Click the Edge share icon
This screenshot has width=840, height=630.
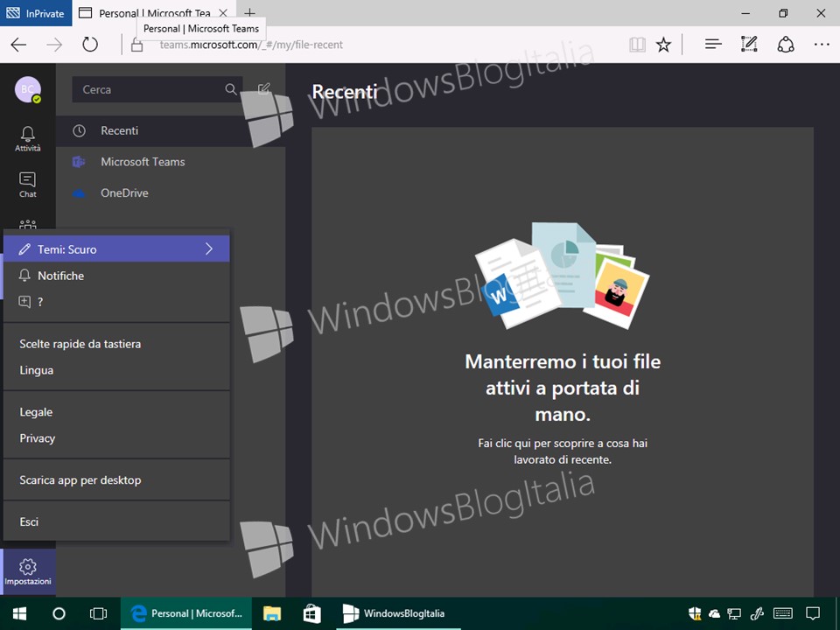coord(786,45)
